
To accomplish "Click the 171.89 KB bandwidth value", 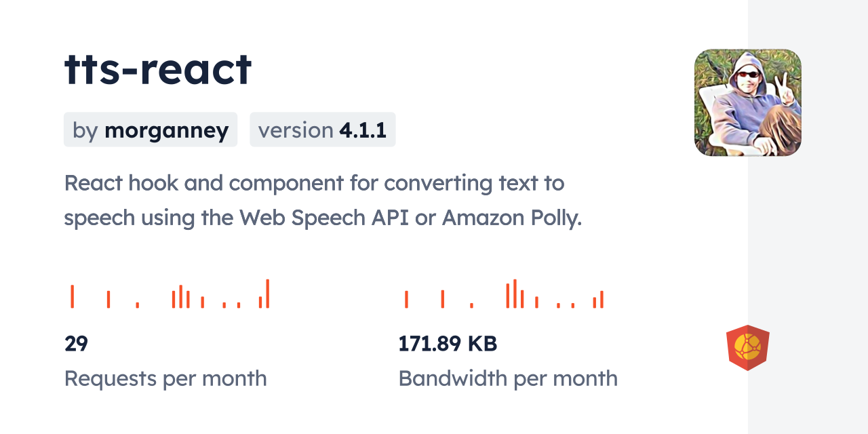I will point(448,344).
